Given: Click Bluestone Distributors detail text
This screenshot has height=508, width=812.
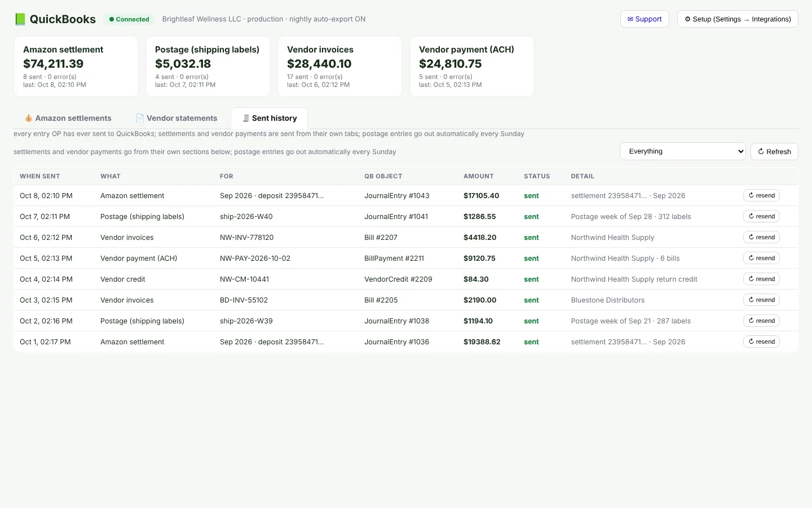Looking at the screenshot, I should click(607, 300).
